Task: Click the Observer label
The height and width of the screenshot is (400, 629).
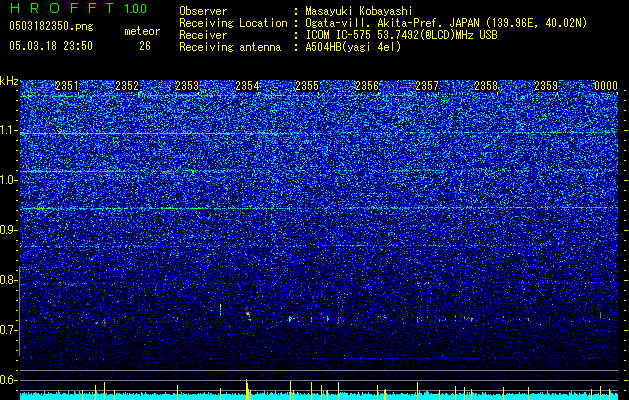Action: (203, 11)
